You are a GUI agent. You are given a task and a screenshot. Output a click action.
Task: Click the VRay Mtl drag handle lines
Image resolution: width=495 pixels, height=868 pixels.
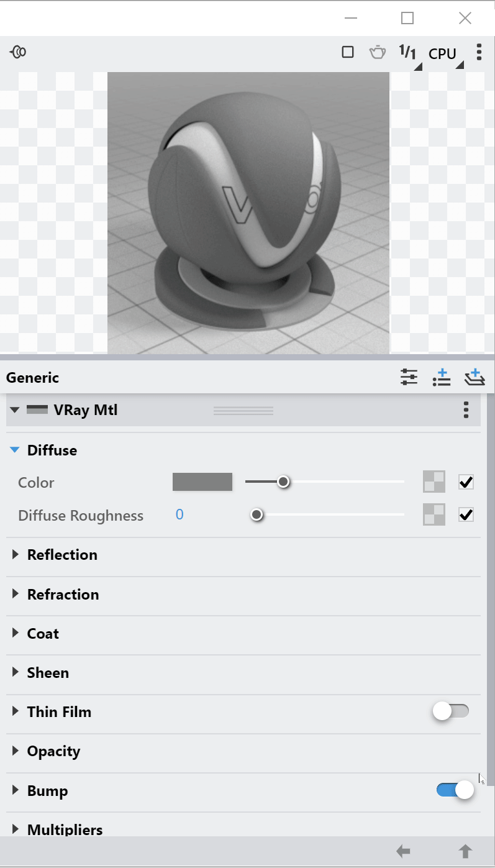coord(243,411)
